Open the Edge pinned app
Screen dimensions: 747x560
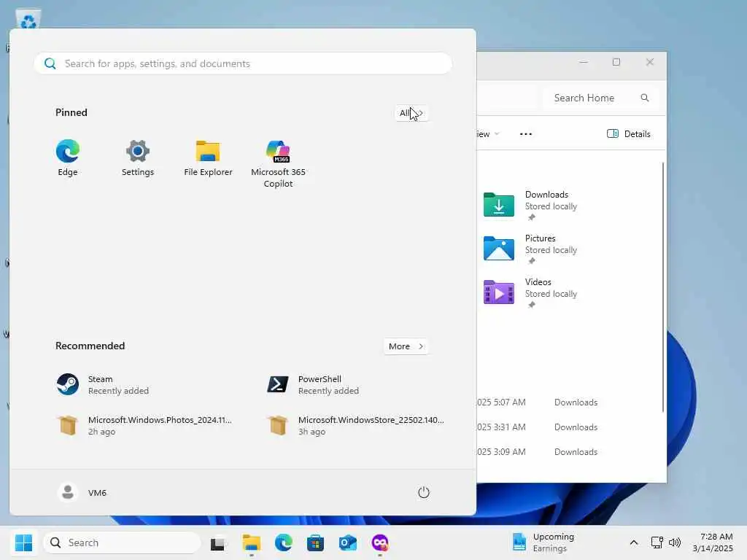[68, 158]
